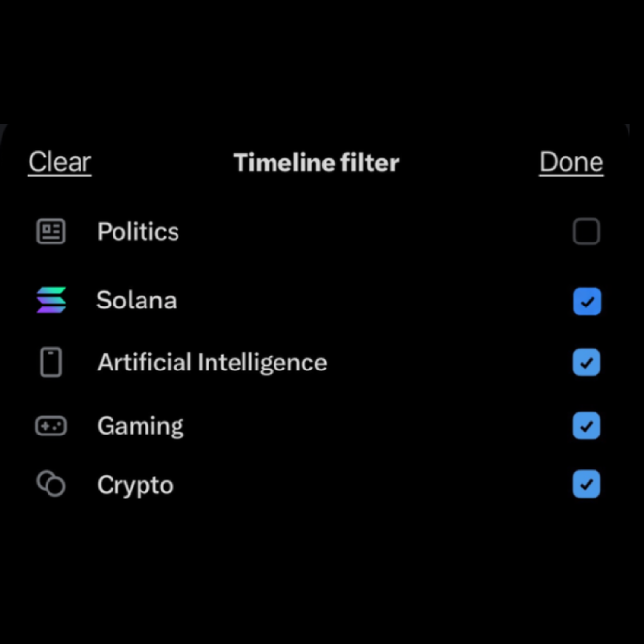Screen dimensions: 644x644
Task: Click the Politics newspaper icon
Action: tap(50, 232)
